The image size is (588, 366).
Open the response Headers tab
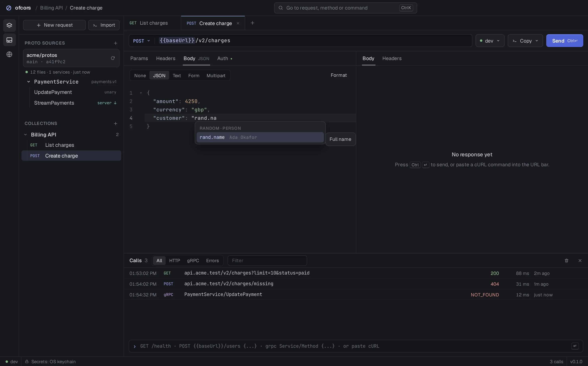[392, 58]
